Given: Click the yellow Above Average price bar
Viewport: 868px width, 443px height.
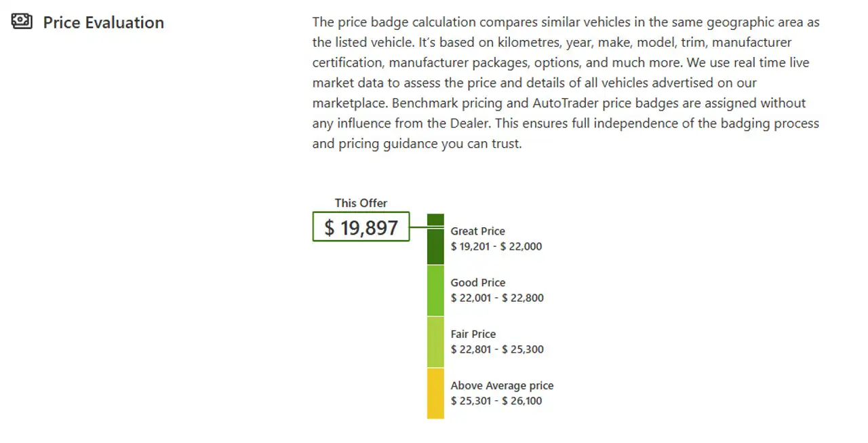Looking at the screenshot, I should pyautogui.click(x=435, y=393).
